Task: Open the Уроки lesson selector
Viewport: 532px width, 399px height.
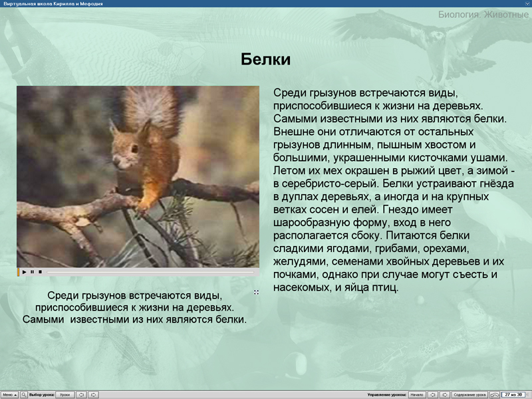Action: (65, 394)
